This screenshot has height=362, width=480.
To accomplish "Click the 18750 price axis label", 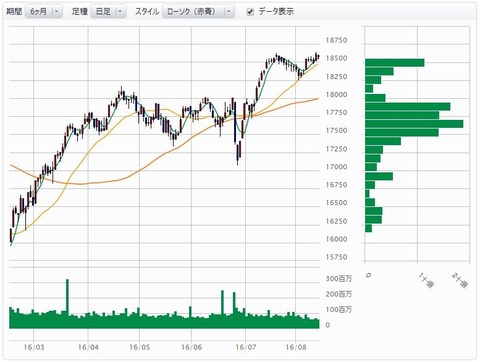I will (x=336, y=40).
